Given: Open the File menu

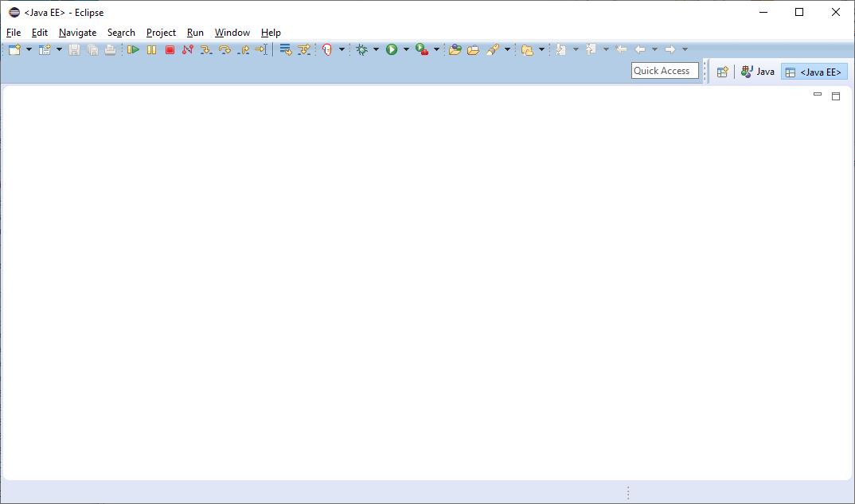Looking at the screenshot, I should click(x=14, y=33).
